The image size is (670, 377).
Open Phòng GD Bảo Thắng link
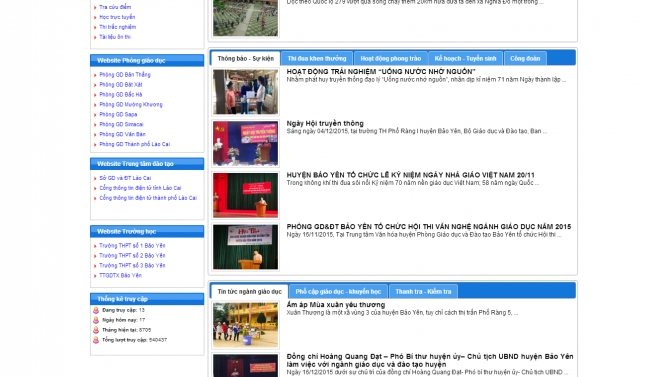pyautogui.click(x=125, y=74)
